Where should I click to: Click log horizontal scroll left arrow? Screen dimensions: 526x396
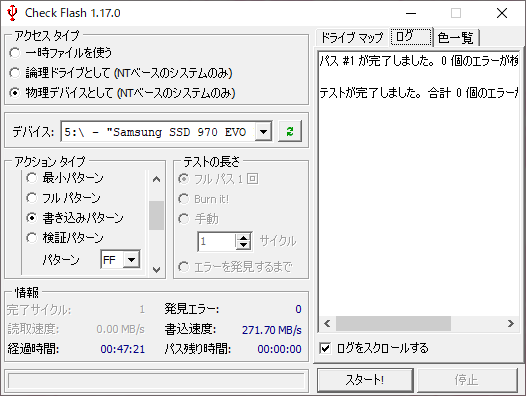click(x=327, y=324)
